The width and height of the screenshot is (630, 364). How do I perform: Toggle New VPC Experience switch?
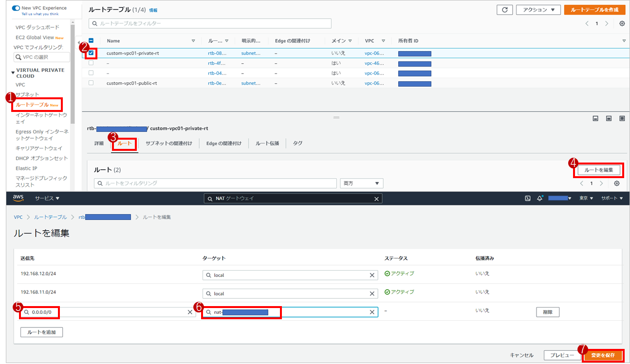click(16, 8)
